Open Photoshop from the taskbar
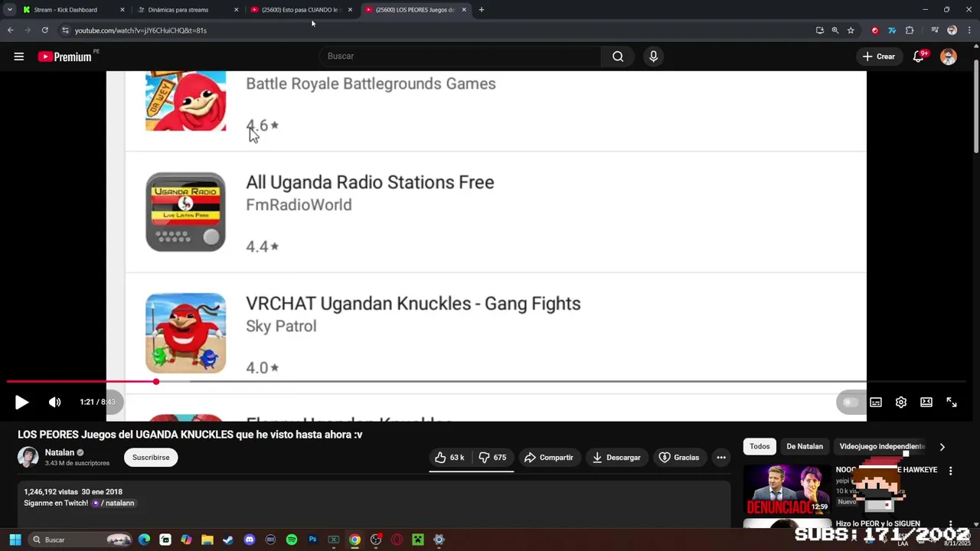980x551 pixels. (312, 540)
